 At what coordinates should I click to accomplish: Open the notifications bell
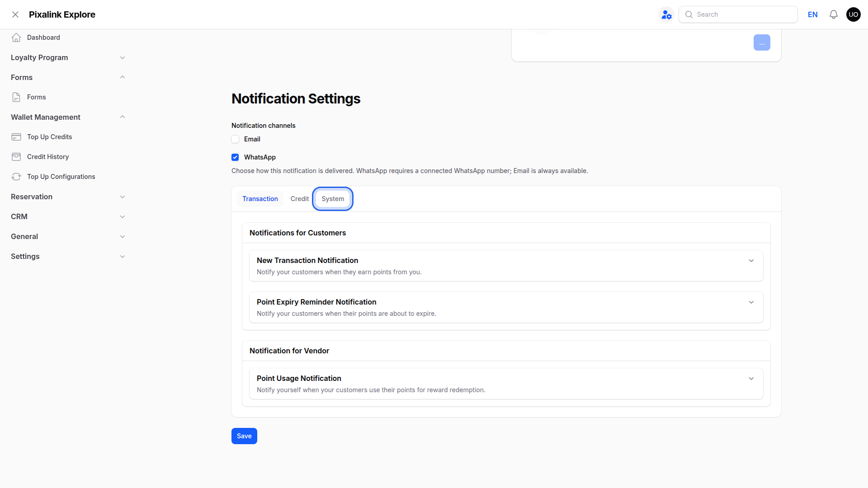tap(834, 14)
